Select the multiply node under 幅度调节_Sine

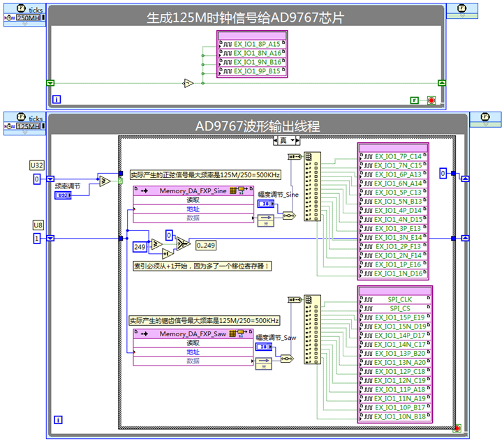(x=266, y=220)
